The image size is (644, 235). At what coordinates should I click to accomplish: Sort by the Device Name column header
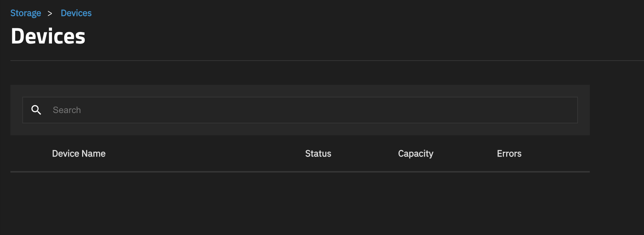coord(79,154)
